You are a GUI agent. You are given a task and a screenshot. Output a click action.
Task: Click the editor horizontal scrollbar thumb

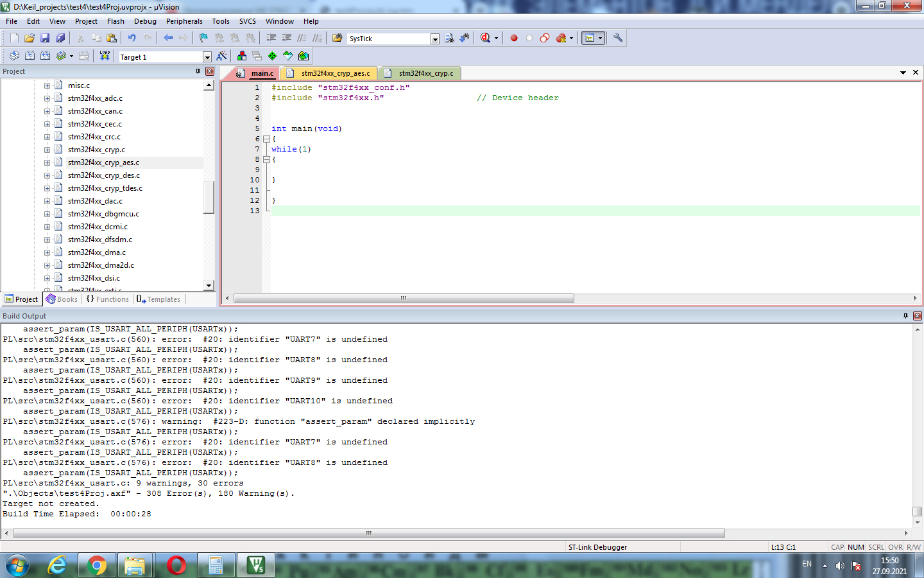point(404,299)
